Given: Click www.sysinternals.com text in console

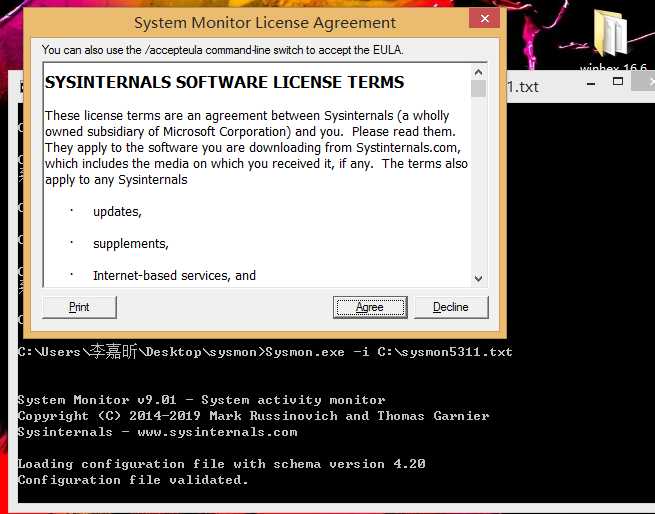Looking at the screenshot, I should (x=217, y=432).
